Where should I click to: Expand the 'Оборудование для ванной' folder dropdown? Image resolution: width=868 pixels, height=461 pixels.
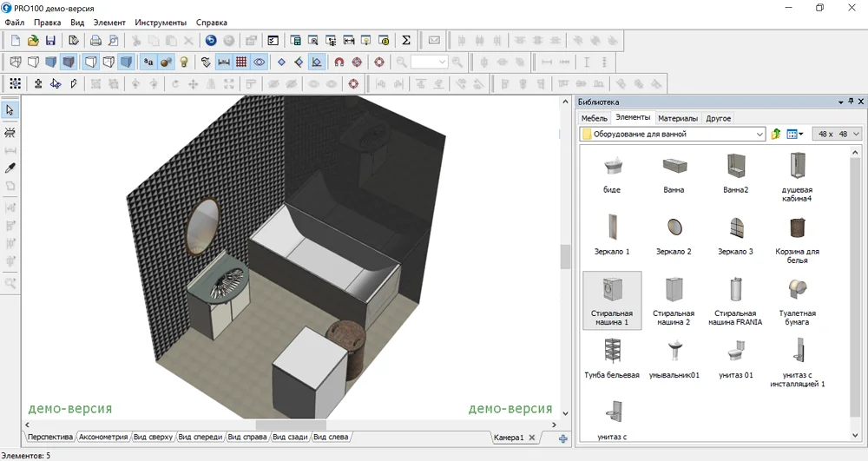(760, 134)
